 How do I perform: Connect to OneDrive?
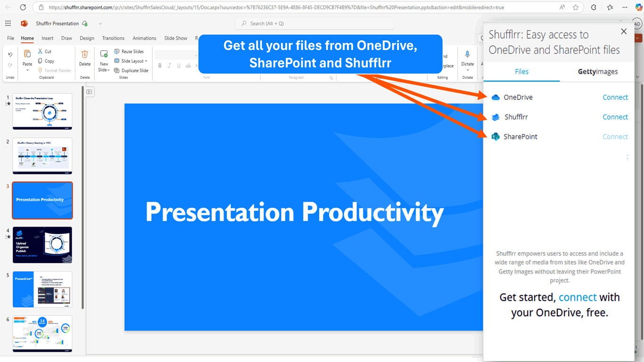pyautogui.click(x=615, y=97)
